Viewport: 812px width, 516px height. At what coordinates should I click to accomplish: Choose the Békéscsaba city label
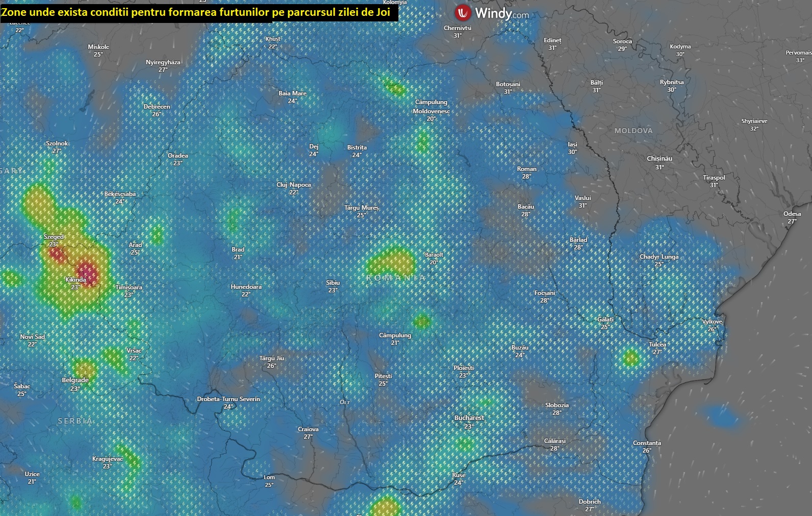click(120, 194)
